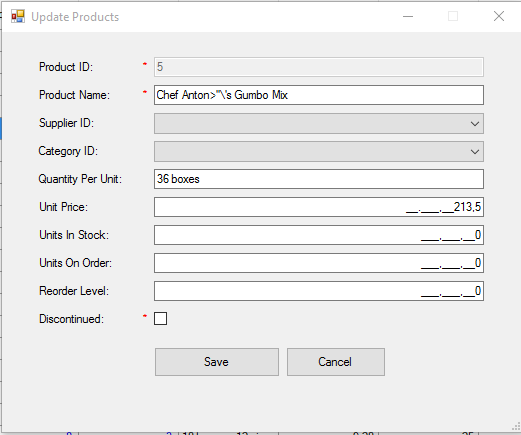Image resolution: width=521 pixels, height=435 pixels.
Task: Click into the Quantity Per Unit field
Action: [x=319, y=179]
